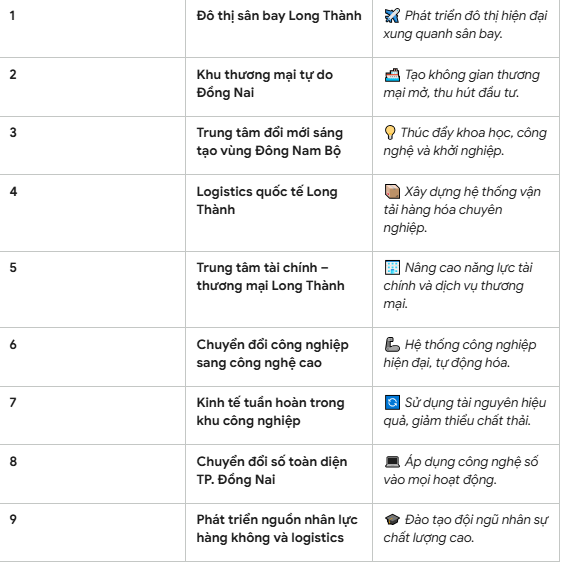Image resolution: width=563 pixels, height=565 pixels.
Task: Click the 'Logistics quốc tế Long Thành' cell
Action: click(279, 213)
